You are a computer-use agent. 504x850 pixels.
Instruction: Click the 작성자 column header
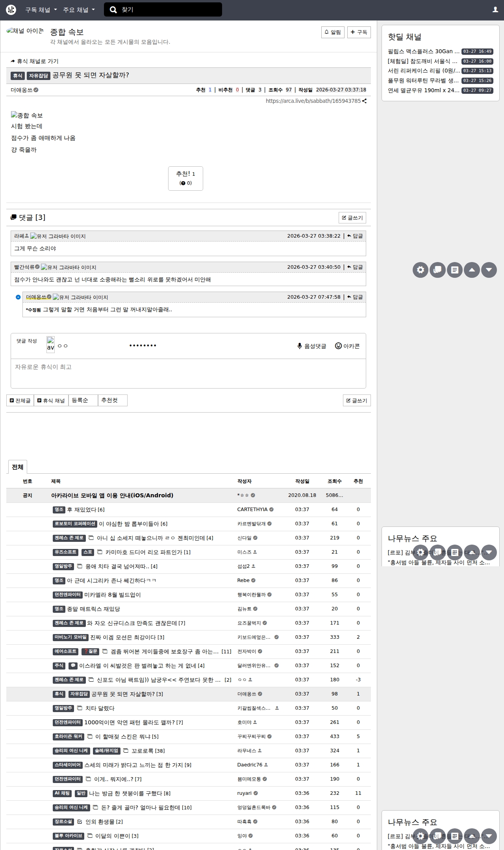coord(245,481)
